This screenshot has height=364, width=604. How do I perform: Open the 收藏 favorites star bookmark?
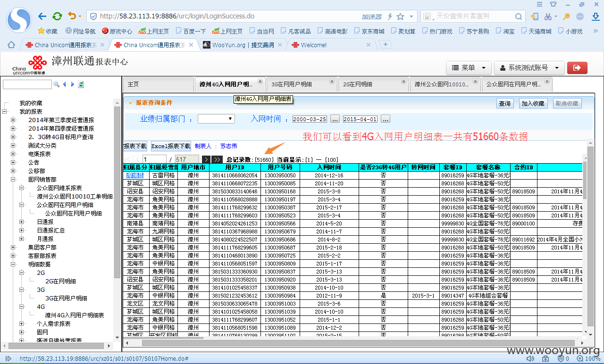pos(48,31)
